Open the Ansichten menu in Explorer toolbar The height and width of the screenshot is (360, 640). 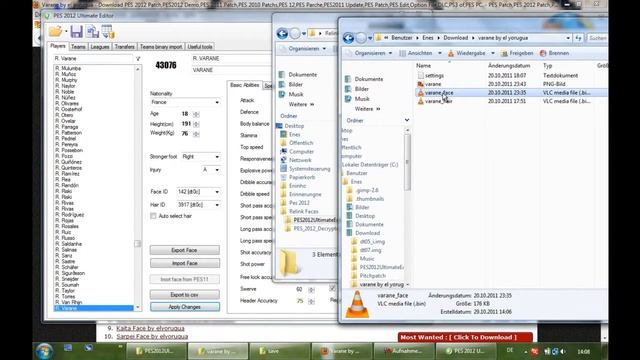coord(420,53)
